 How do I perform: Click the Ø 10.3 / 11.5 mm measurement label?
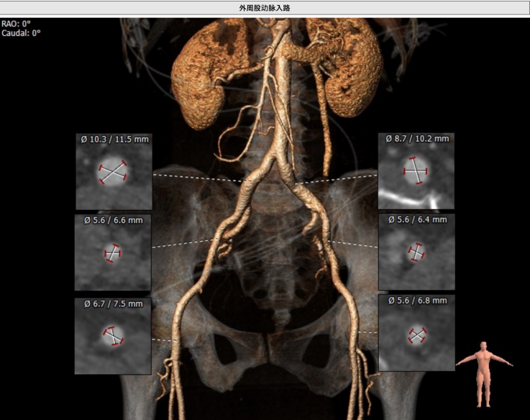(114, 138)
